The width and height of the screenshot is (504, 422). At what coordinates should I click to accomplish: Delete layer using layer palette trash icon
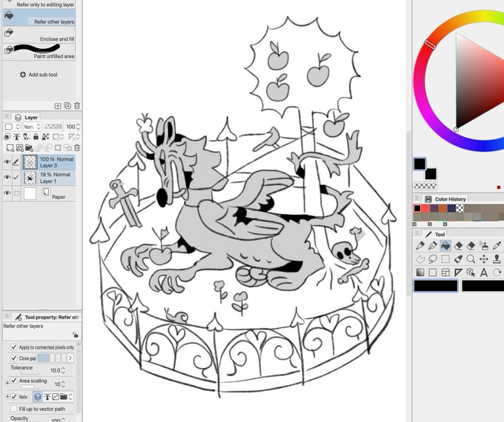click(x=77, y=148)
